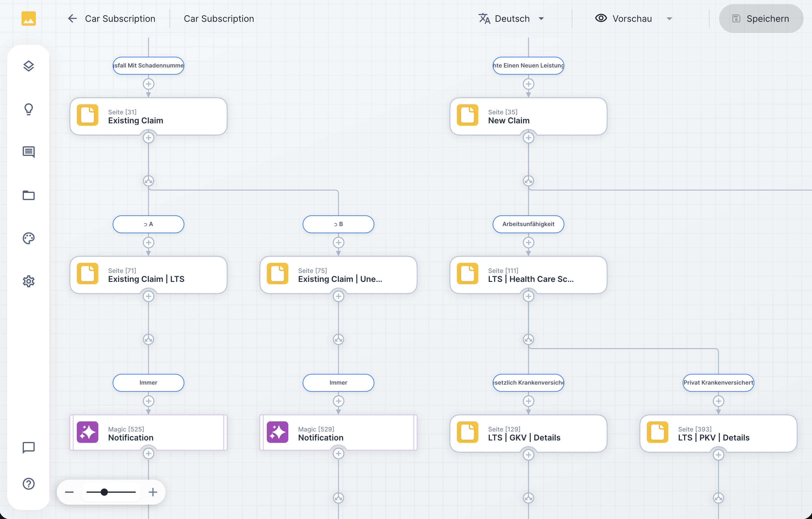Click the condition pill labeled B

point(338,224)
